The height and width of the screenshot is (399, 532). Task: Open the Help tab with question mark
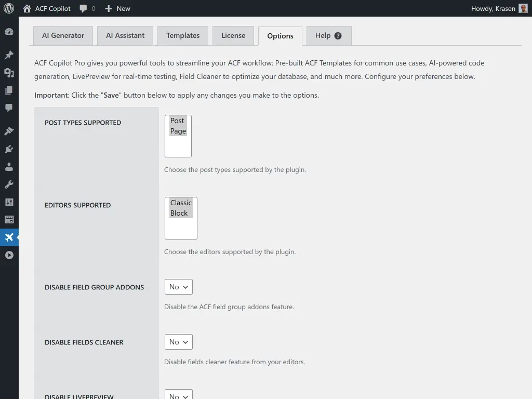pyautogui.click(x=328, y=35)
